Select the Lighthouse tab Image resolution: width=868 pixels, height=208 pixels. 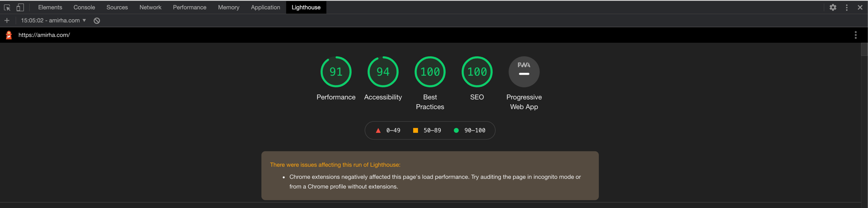(x=306, y=7)
